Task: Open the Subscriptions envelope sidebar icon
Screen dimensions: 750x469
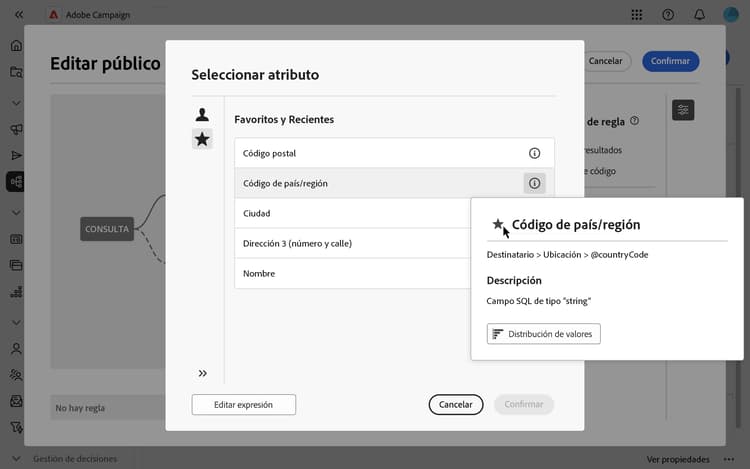Action: click(x=16, y=401)
